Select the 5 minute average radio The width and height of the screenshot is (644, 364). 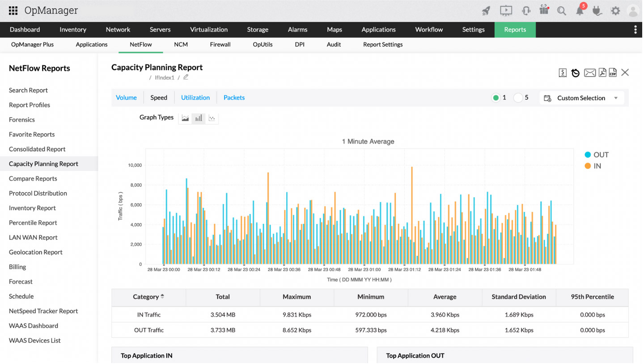(x=518, y=98)
